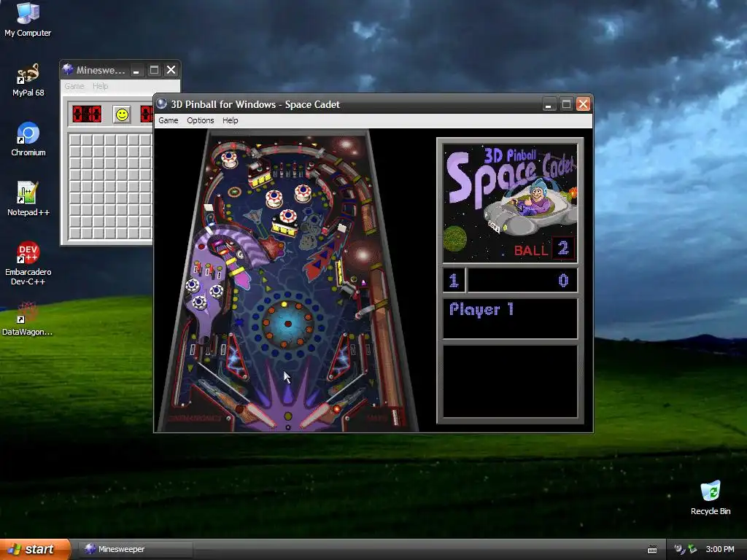
Task: Open the Help menu in 3D Pinball
Action: point(230,120)
